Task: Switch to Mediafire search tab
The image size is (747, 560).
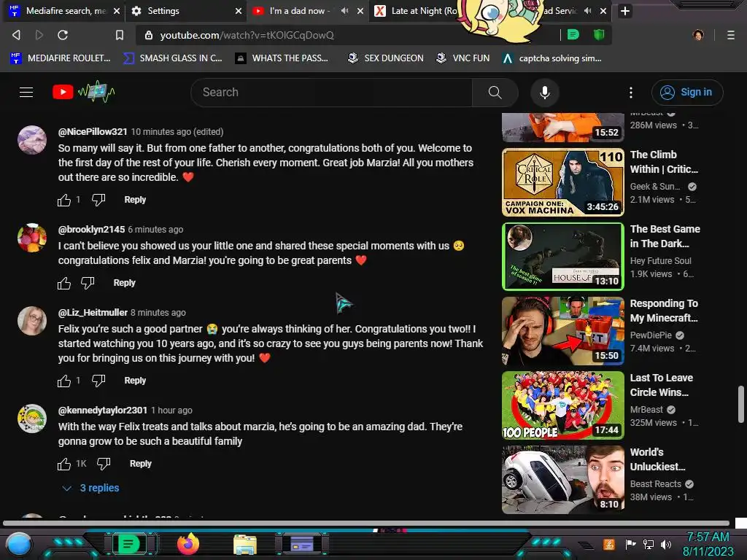Action: tap(65, 11)
